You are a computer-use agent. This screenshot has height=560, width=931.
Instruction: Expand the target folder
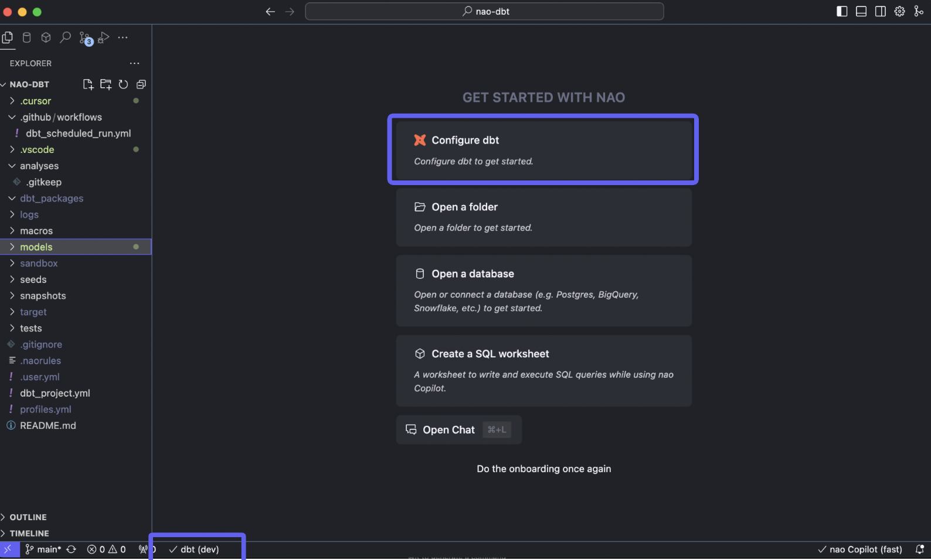click(x=76, y=312)
